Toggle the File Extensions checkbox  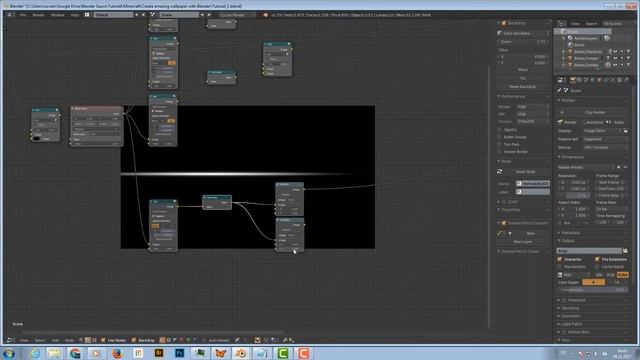point(597,259)
